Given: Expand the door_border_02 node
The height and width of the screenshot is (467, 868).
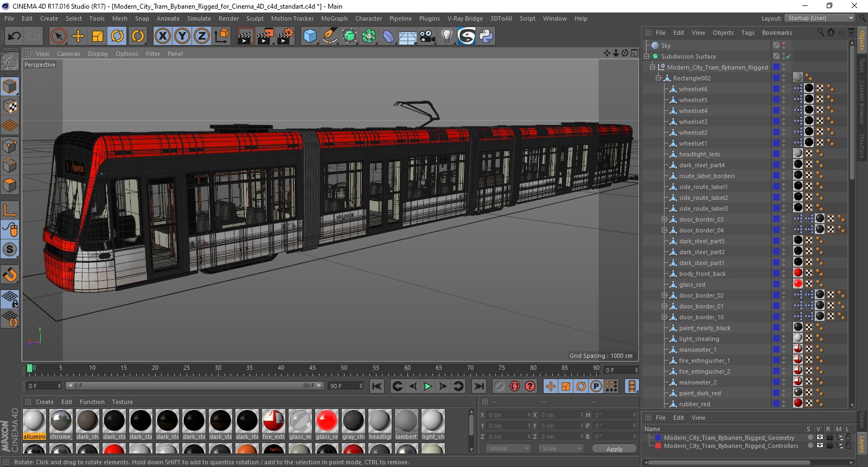Looking at the screenshot, I should point(665,295).
